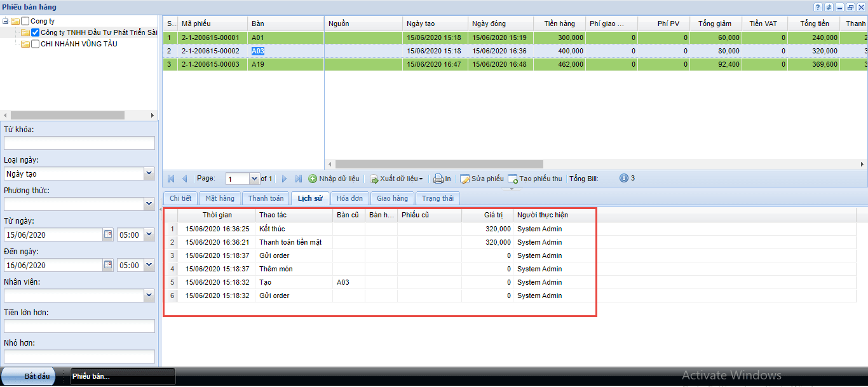Viewport: 868px width, 387px height.
Task: Check the CHI NHÁNH VŨNG TÀU box
Action: [x=36, y=44]
